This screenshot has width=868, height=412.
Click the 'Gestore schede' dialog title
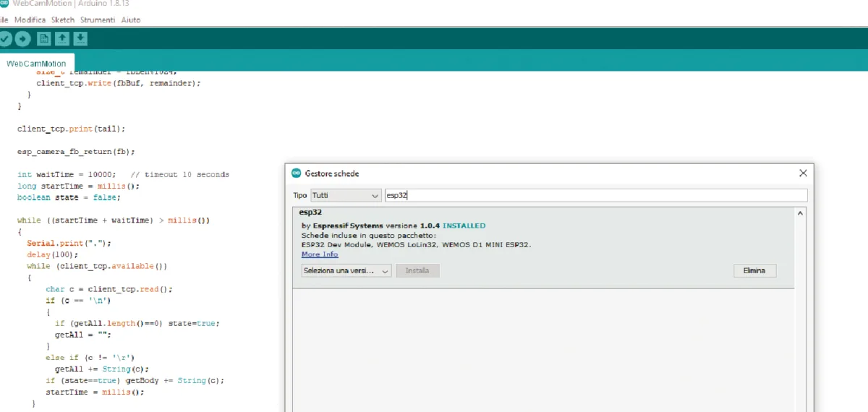coord(332,173)
